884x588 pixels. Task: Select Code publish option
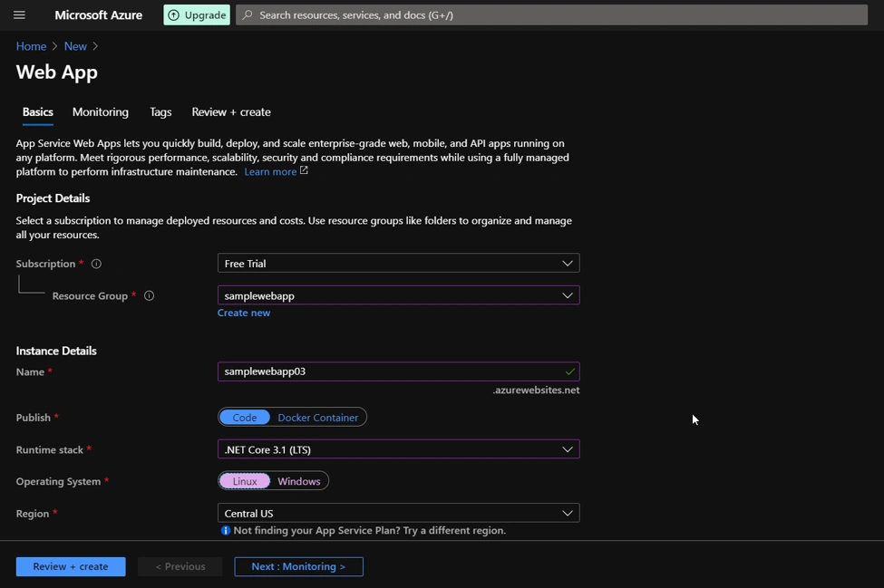[x=245, y=418]
